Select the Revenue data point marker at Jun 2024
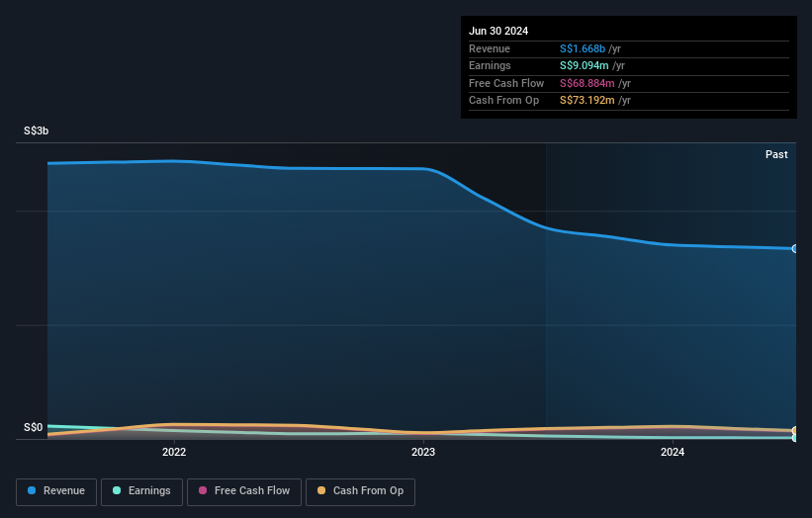The height and width of the screenshot is (518, 812). pos(795,249)
